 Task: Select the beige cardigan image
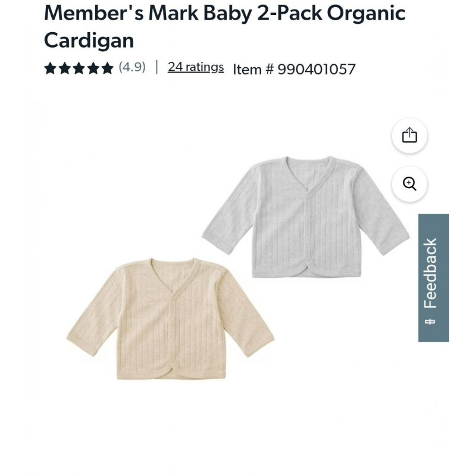click(170, 318)
